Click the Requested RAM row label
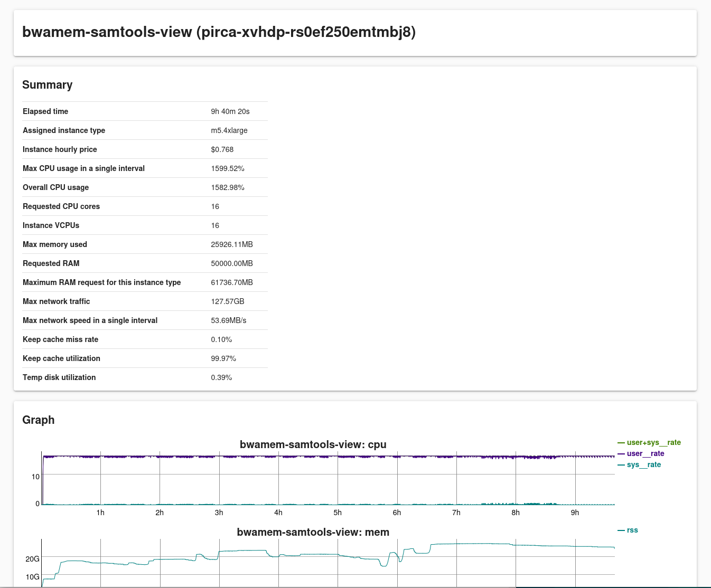This screenshot has height=588, width=711. pos(51,263)
